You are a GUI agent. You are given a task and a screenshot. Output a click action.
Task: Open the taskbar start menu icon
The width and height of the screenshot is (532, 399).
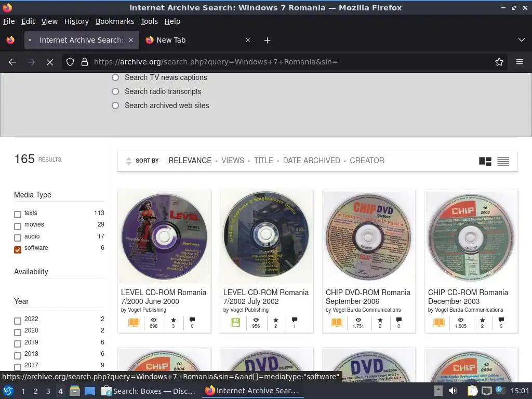(8, 391)
